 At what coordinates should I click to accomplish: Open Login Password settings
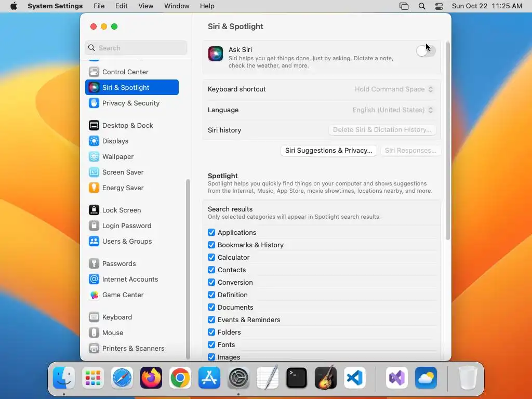click(x=132, y=226)
